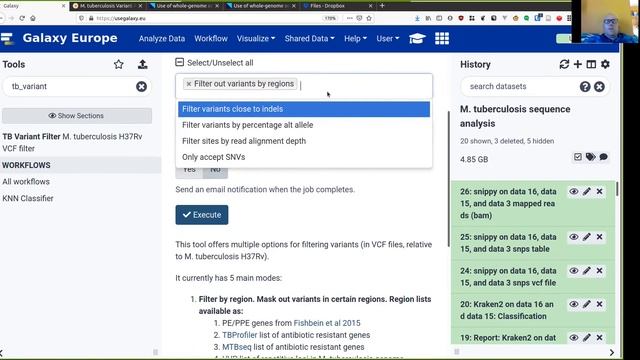Delete dataset 24 snps vcf file

599,271
